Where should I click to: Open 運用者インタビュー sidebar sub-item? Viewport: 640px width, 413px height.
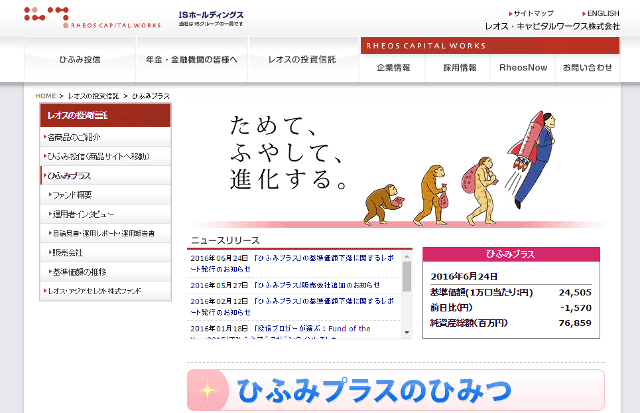tap(105, 214)
